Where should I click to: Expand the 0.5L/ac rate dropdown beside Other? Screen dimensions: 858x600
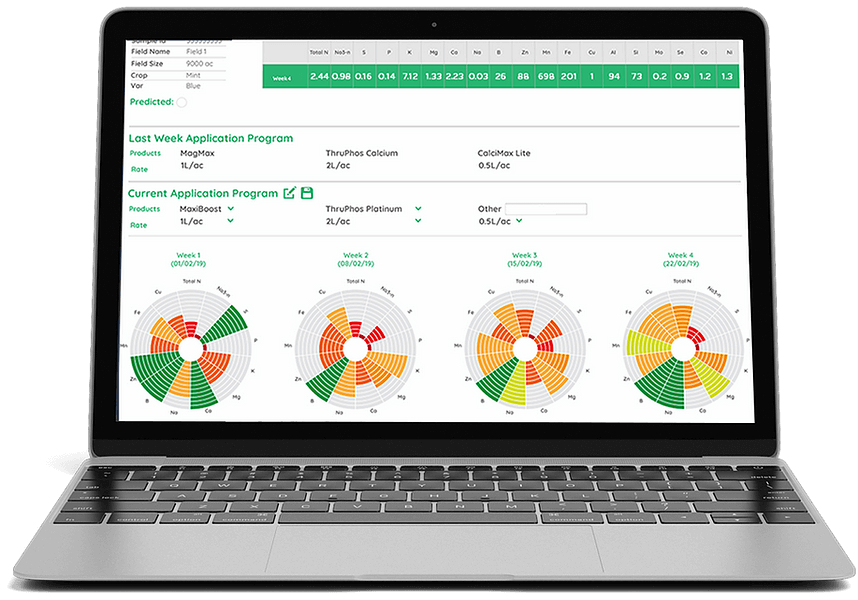518,221
